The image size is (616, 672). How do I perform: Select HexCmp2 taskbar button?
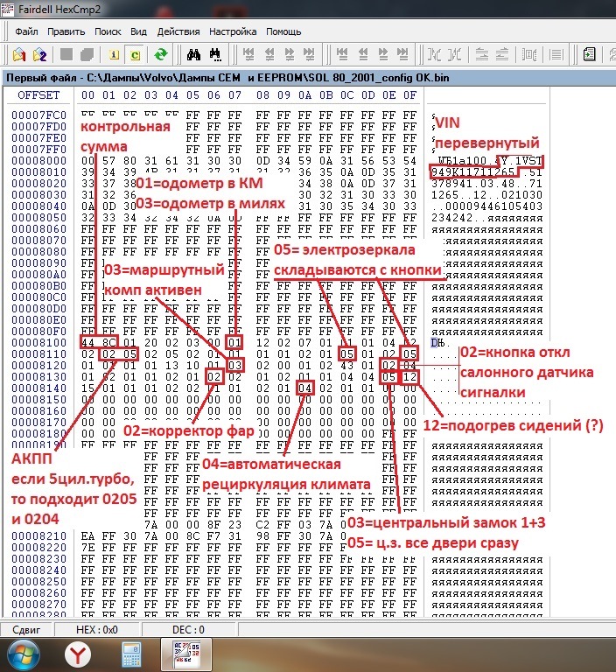(186, 654)
